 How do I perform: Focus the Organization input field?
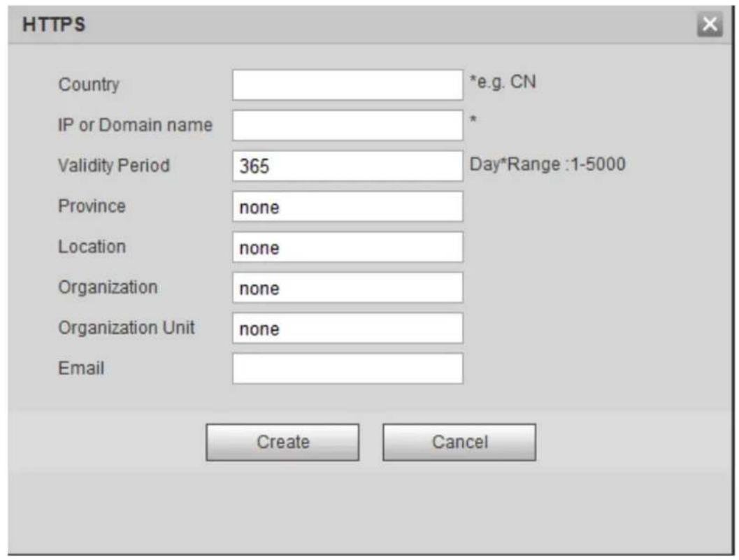pyautogui.click(x=347, y=287)
